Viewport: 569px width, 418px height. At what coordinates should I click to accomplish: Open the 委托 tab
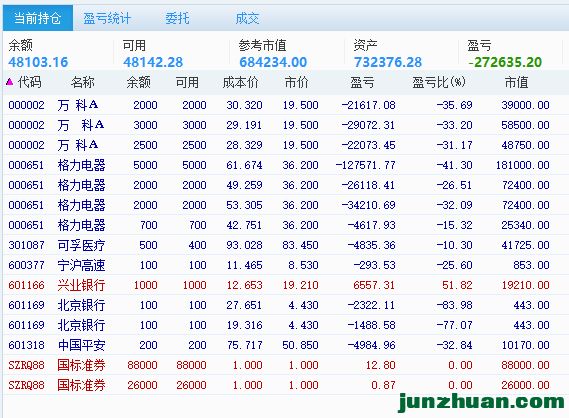click(x=177, y=18)
